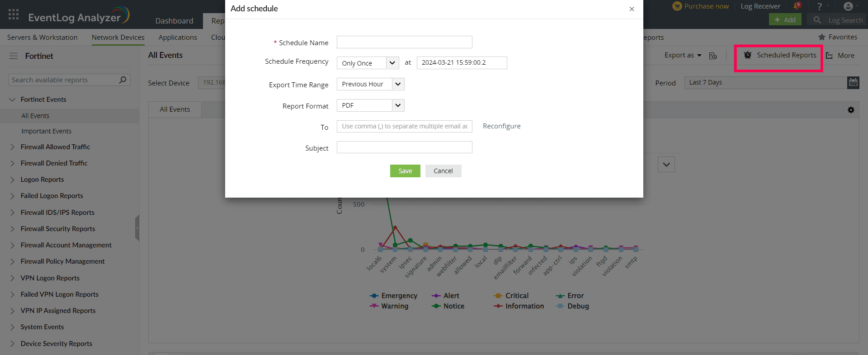Screen dimensions: 868x355
Task: Expand VPN Logon Reports group
Action: [x=12, y=278]
